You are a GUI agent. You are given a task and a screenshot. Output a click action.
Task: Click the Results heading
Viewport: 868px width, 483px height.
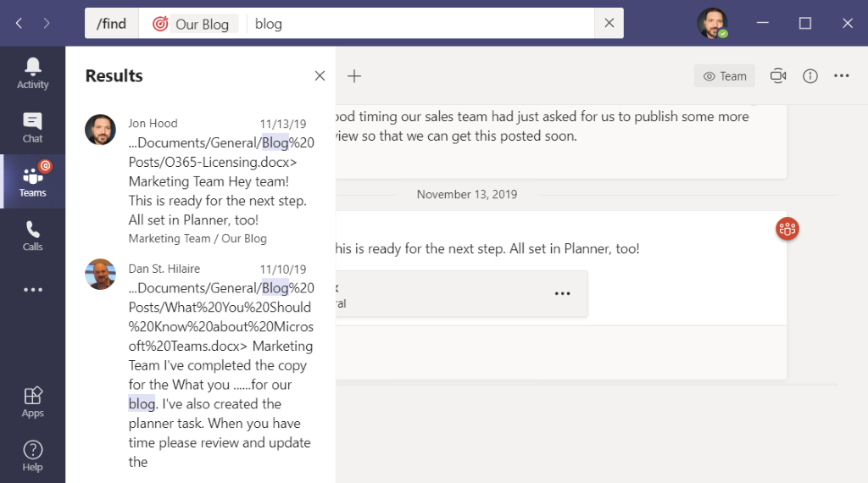(x=114, y=75)
